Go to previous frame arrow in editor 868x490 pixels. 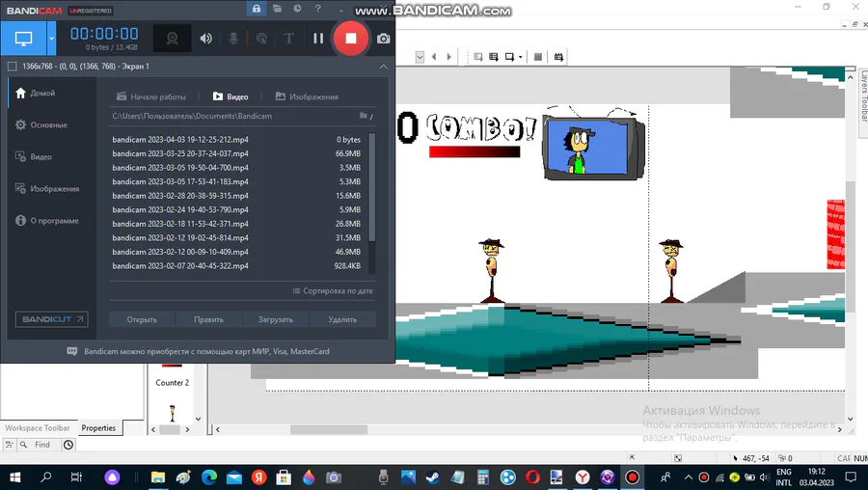pos(434,57)
